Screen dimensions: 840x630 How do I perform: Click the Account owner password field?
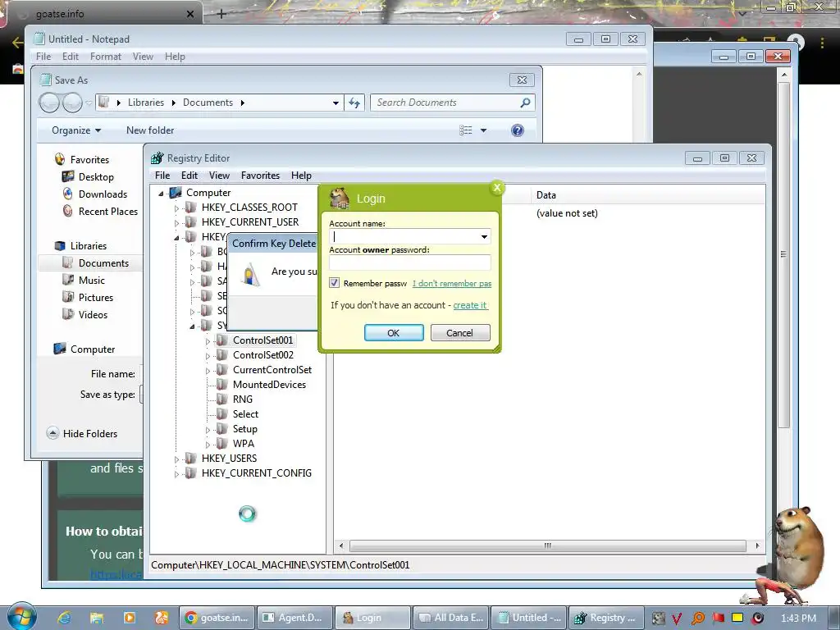click(x=410, y=262)
